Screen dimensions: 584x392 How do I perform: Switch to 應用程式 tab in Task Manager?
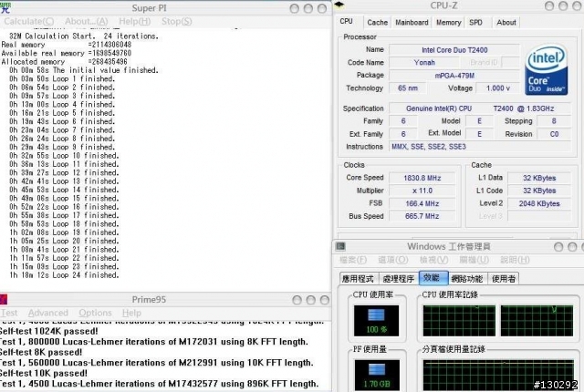click(x=358, y=279)
